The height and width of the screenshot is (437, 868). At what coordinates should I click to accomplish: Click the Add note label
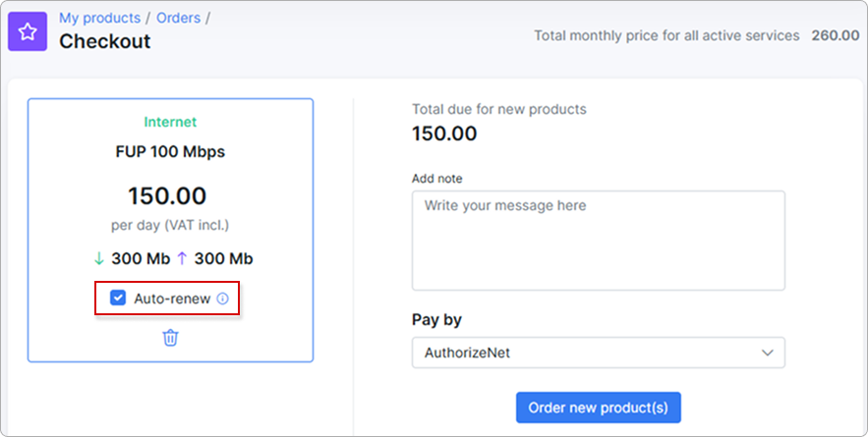point(436,179)
